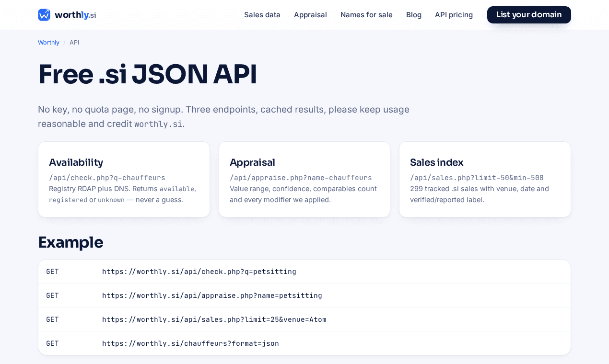Click the Example section heading
The height and width of the screenshot is (364, 609).
point(70,242)
